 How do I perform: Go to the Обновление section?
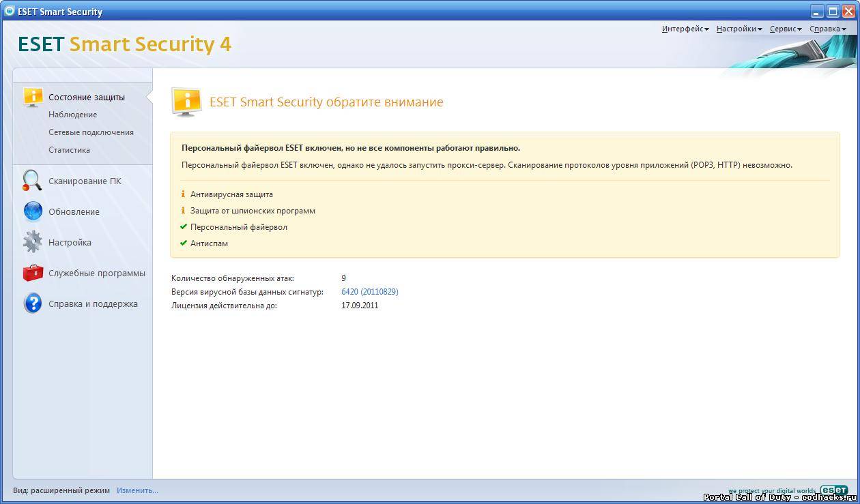click(74, 212)
